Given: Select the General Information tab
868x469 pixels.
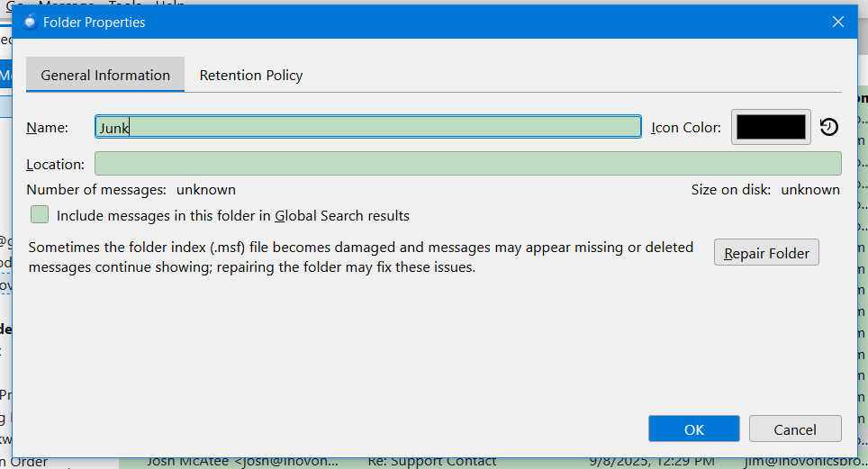Looking at the screenshot, I should 105,76.
